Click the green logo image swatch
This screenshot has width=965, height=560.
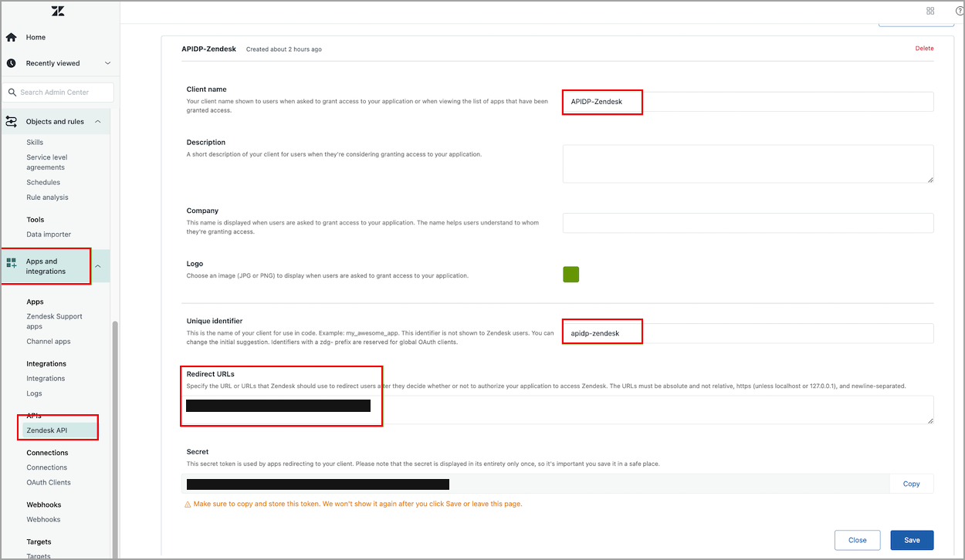[571, 274]
